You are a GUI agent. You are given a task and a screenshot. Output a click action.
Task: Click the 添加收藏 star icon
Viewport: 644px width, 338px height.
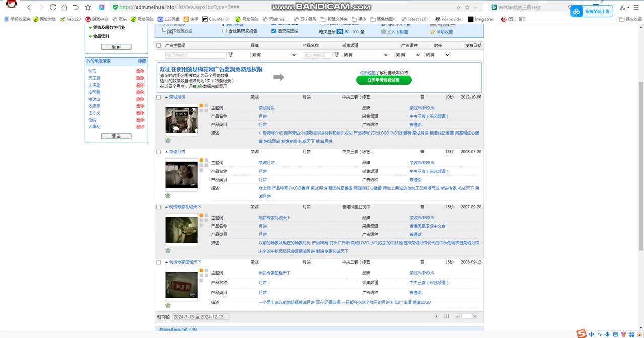pos(432,31)
